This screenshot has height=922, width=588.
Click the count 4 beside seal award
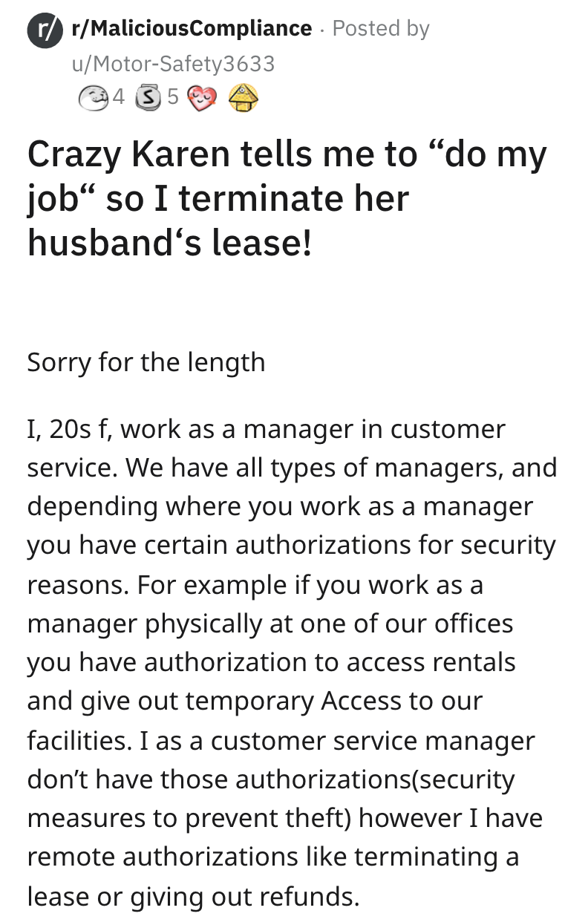(118, 97)
